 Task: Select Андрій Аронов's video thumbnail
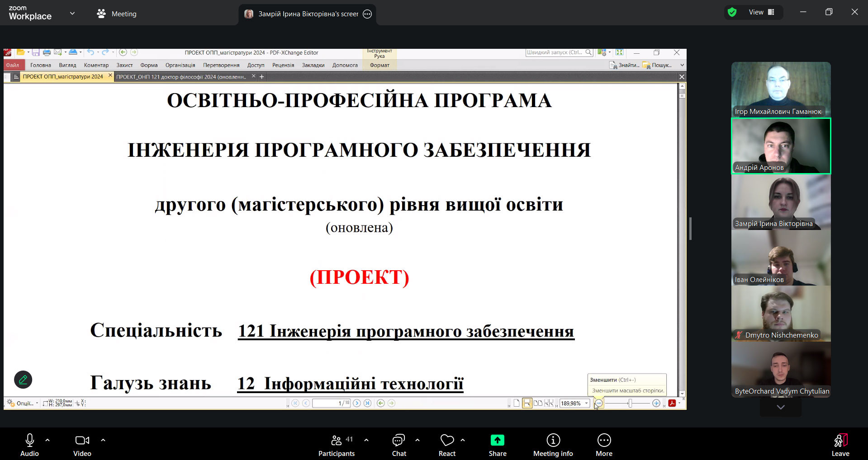click(781, 146)
